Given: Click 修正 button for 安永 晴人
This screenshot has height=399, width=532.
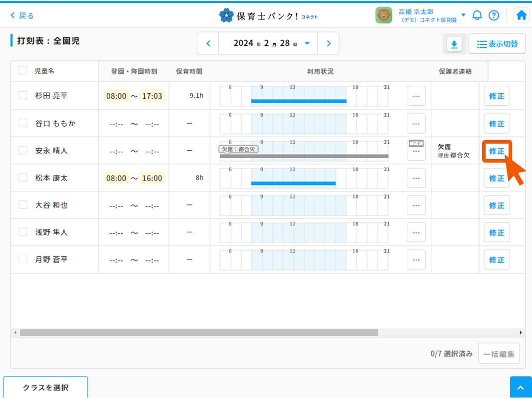Looking at the screenshot, I should [497, 151].
